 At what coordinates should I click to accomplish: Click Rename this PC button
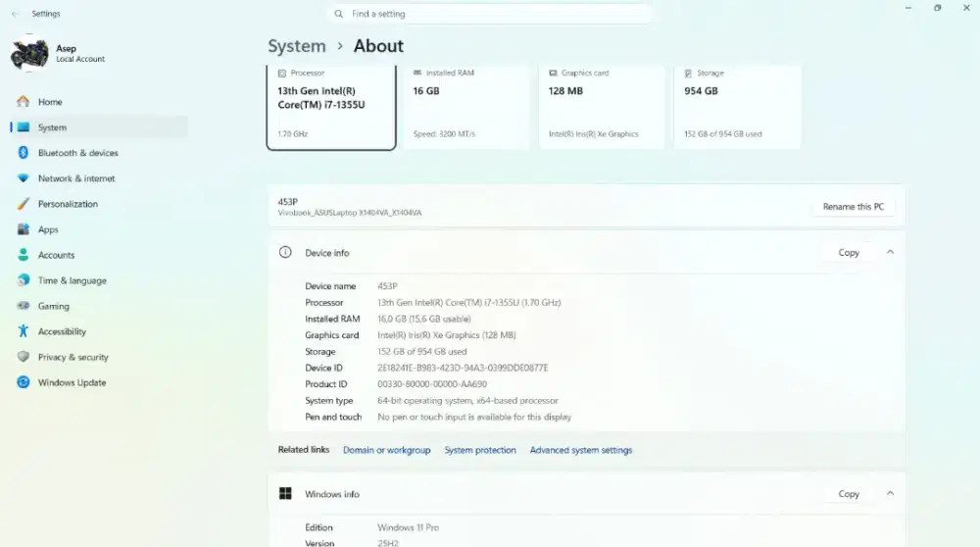point(854,206)
